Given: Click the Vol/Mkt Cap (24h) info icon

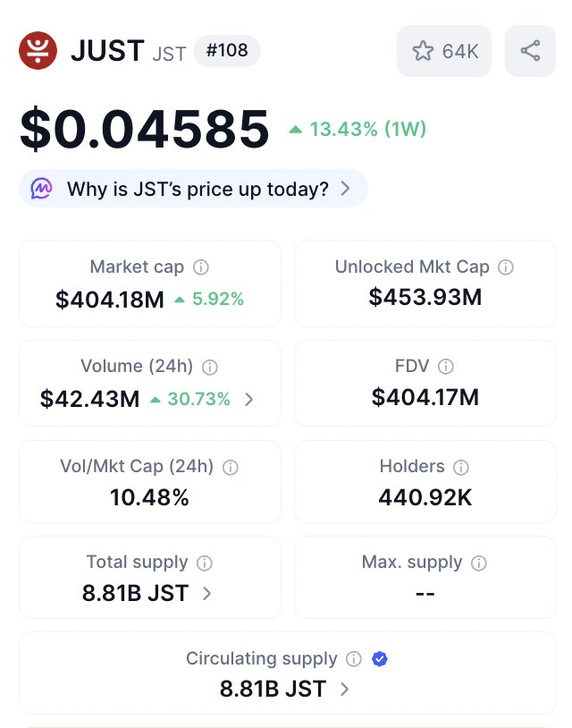Looking at the screenshot, I should 230,467.
